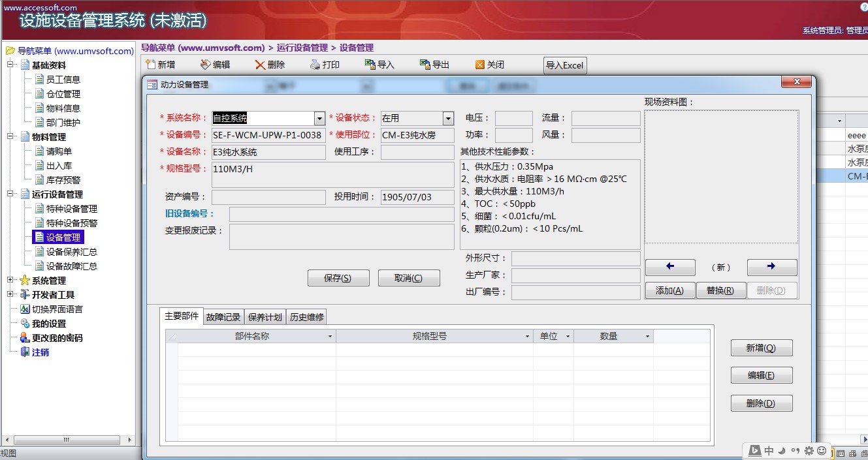Click the gear icon in the language bar
This screenshot has width=868, height=460.
coord(809,451)
